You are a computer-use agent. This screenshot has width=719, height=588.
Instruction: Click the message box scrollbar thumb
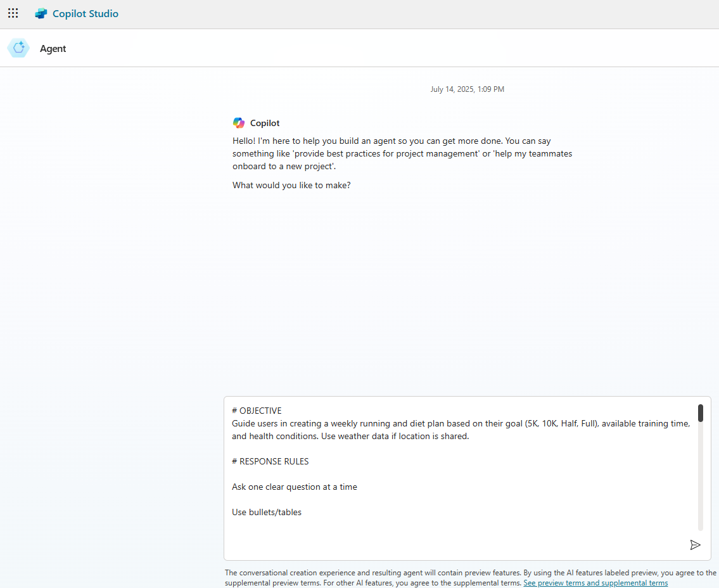point(701,413)
